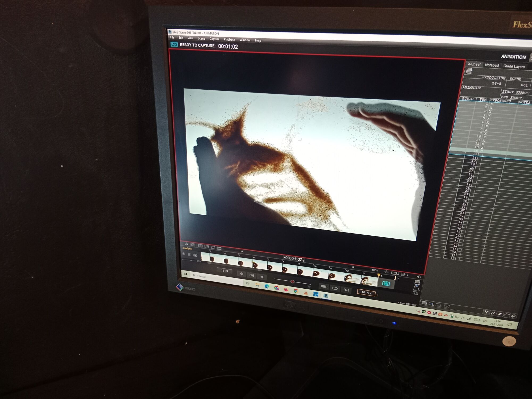Click the rotate view icon below the view

pyautogui.click(x=193, y=245)
